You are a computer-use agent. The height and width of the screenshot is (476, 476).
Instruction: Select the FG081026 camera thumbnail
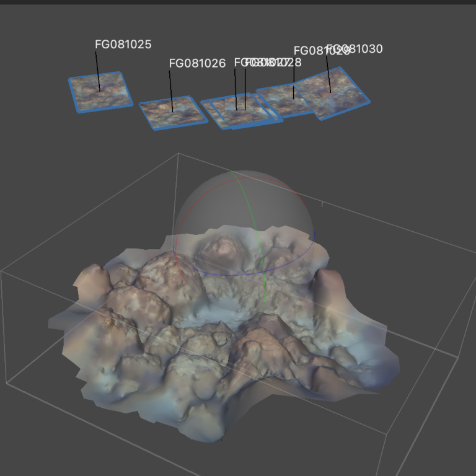tap(172, 112)
